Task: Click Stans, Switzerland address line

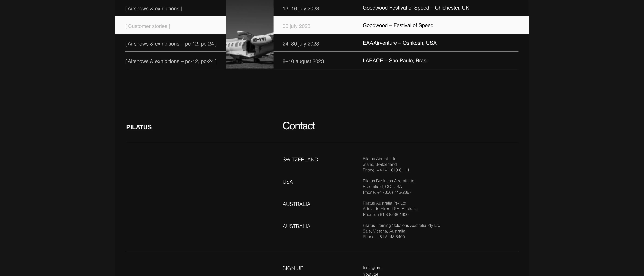Action: 379,164
